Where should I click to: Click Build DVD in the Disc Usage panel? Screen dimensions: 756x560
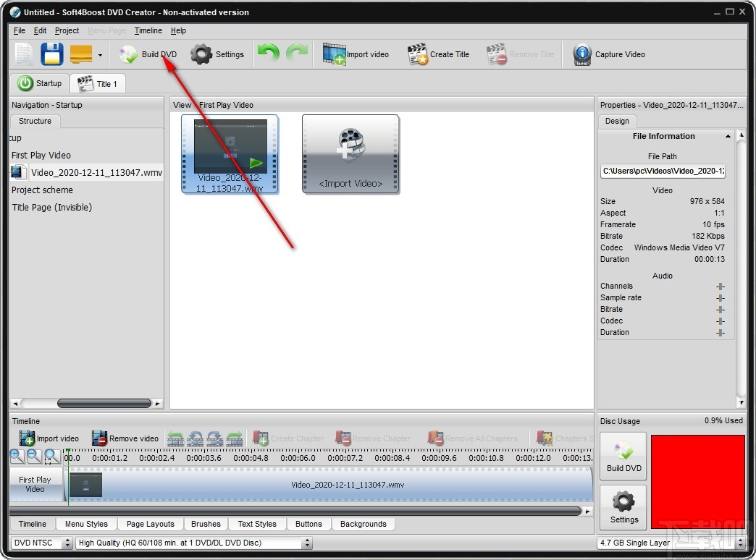pos(623,455)
